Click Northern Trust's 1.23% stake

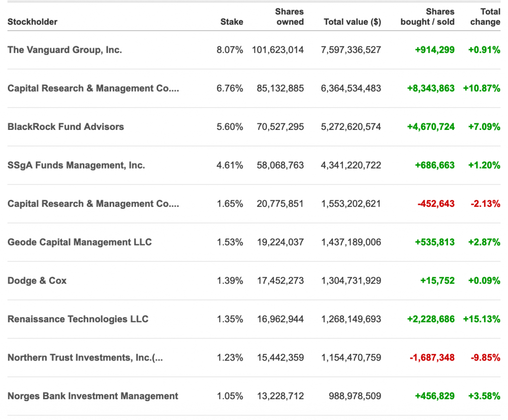coord(230,358)
